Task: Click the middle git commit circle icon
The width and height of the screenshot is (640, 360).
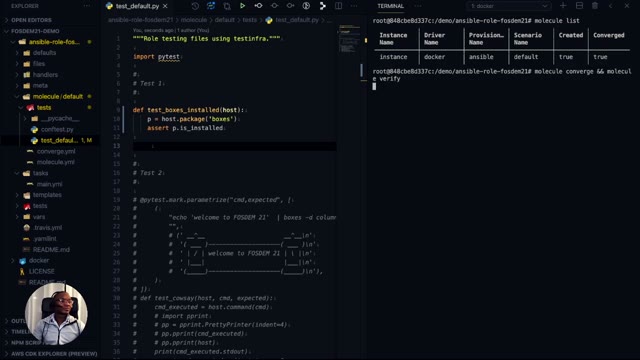Action: click(274, 6)
